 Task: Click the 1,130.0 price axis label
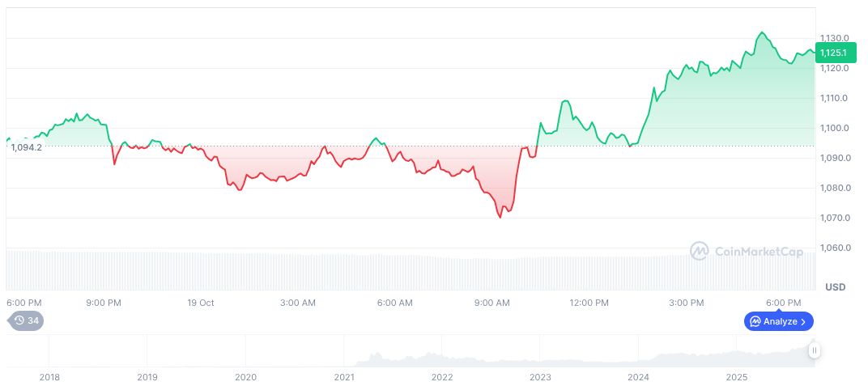coord(834,38)
